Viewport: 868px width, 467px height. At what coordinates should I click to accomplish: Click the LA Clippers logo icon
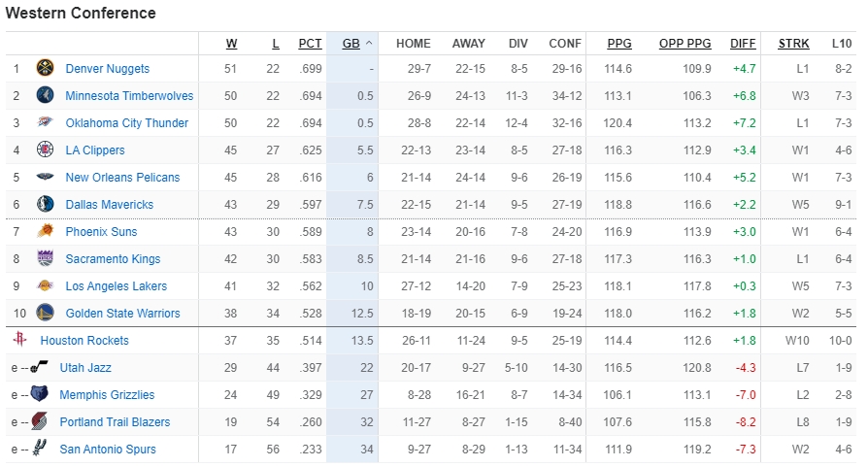[45, 150]
